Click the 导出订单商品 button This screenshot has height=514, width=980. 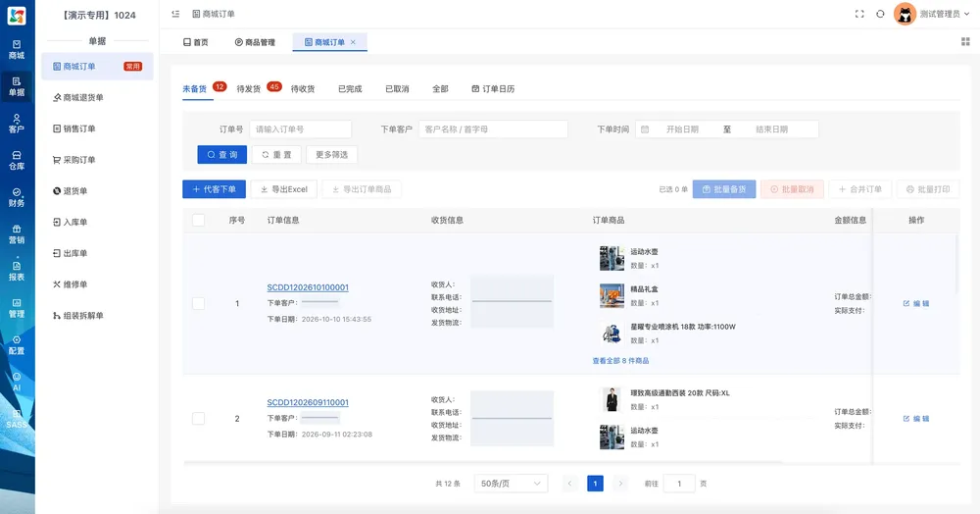pyautogui.click(x=362, y=189)
